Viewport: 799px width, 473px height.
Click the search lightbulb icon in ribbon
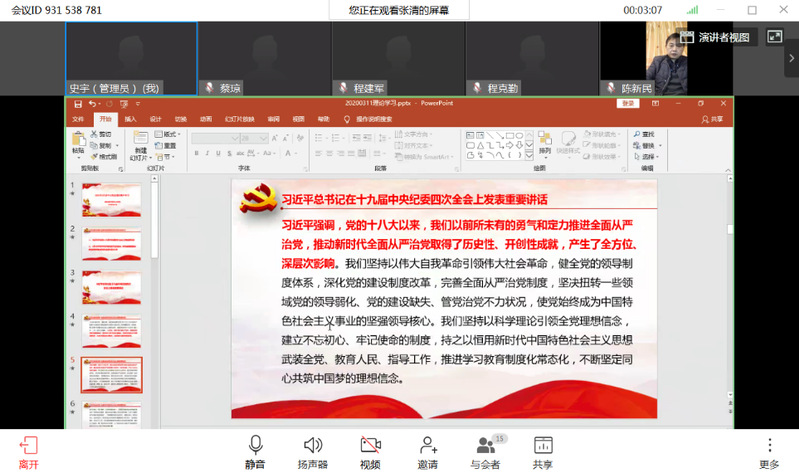[347, 119]
